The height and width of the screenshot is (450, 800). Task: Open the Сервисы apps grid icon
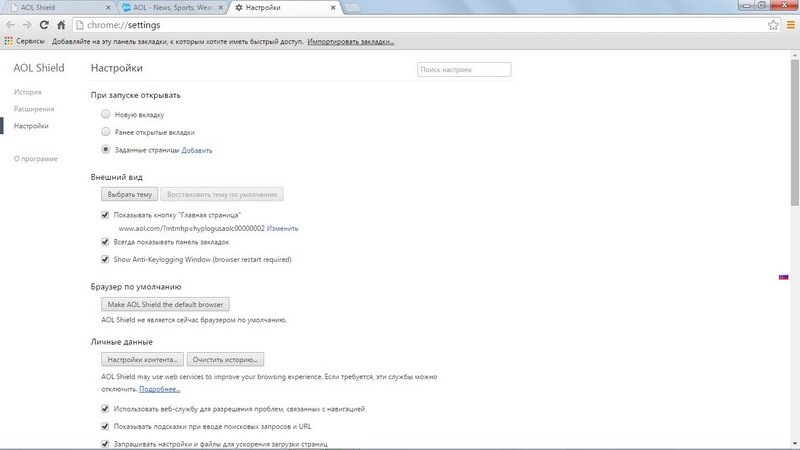8,41
